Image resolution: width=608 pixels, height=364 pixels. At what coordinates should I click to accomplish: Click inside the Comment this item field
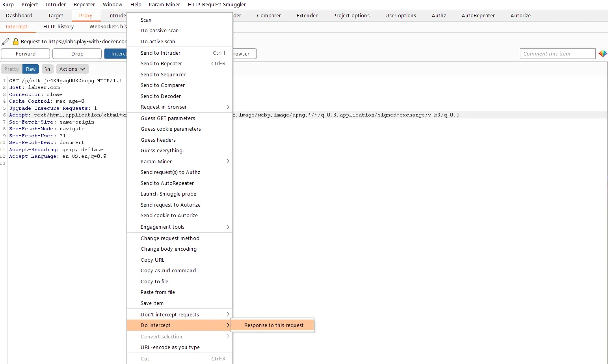pyautogui.click(x=558, y=54)
